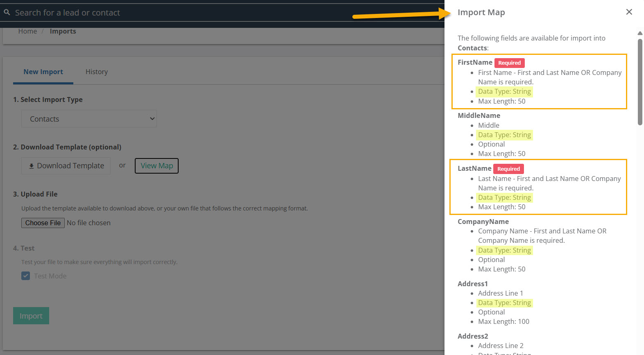Click the Address2 field heading
The width and height of the screenshot is (644, 355).
[473, 336]
